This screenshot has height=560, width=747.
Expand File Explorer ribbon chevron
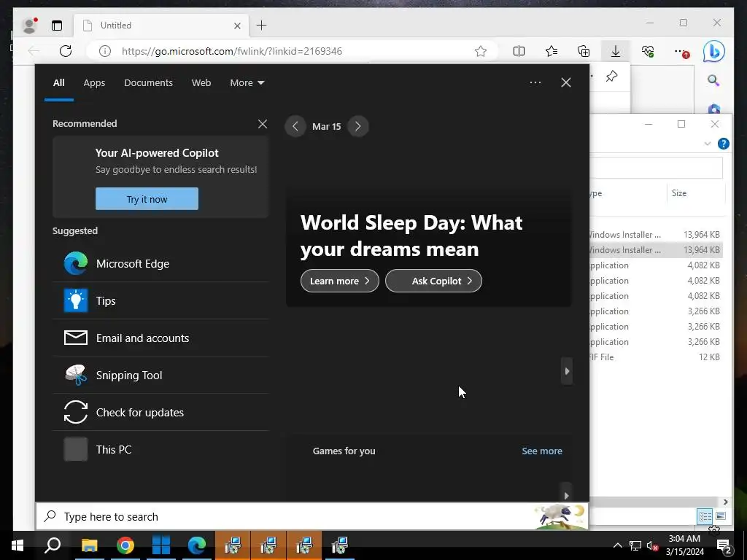(708, 144)
